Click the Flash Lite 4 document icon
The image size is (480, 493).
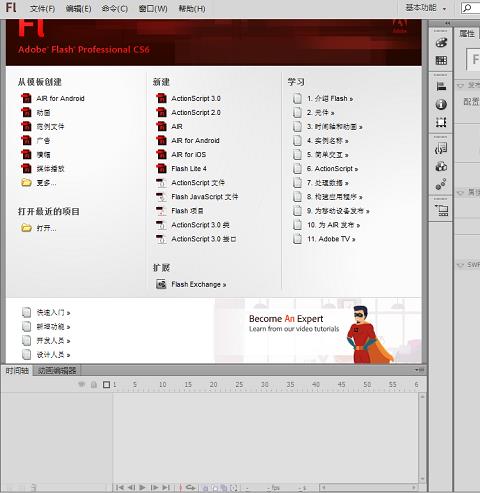(161, 168)
